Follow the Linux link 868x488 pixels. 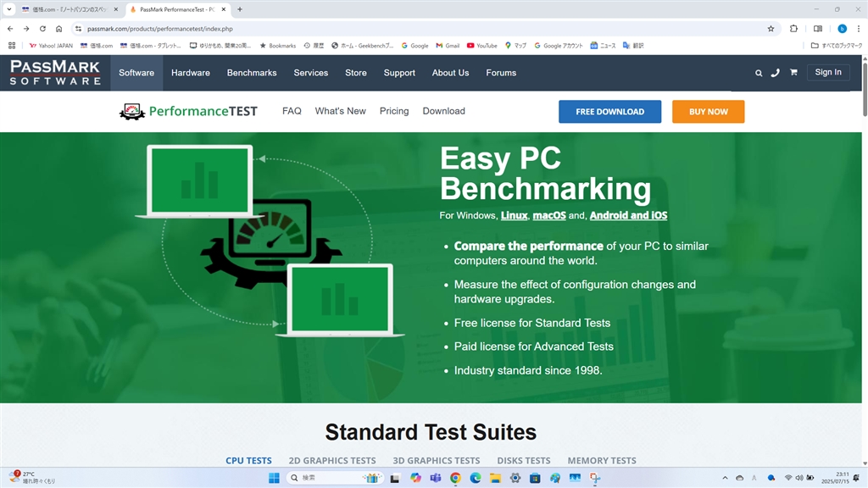(x=515, y=216)
